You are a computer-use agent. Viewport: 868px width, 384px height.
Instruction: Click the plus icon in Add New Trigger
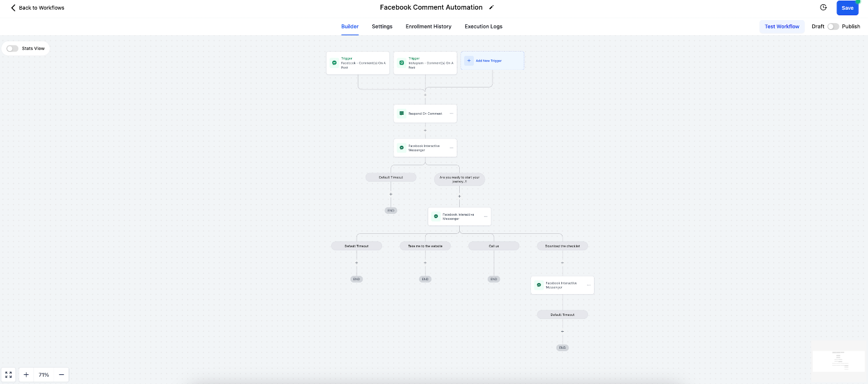(x=469, y=61)
